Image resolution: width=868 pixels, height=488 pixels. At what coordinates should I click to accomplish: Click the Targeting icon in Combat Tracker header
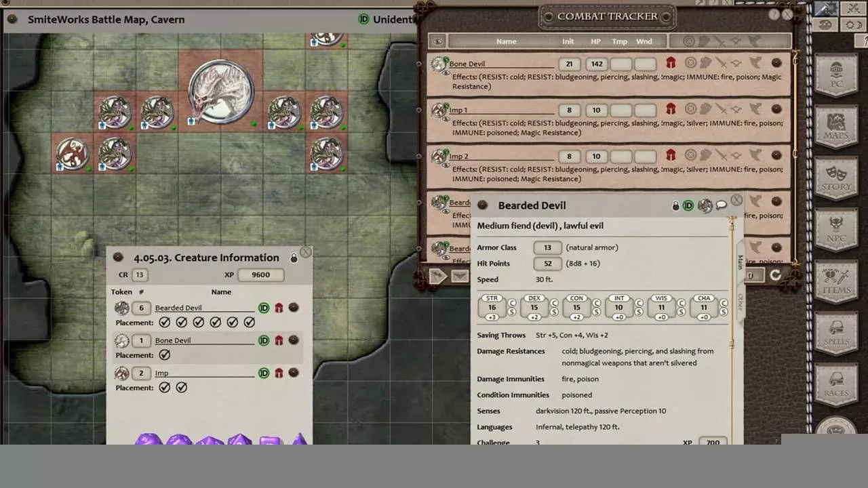[x=689, y=41]
